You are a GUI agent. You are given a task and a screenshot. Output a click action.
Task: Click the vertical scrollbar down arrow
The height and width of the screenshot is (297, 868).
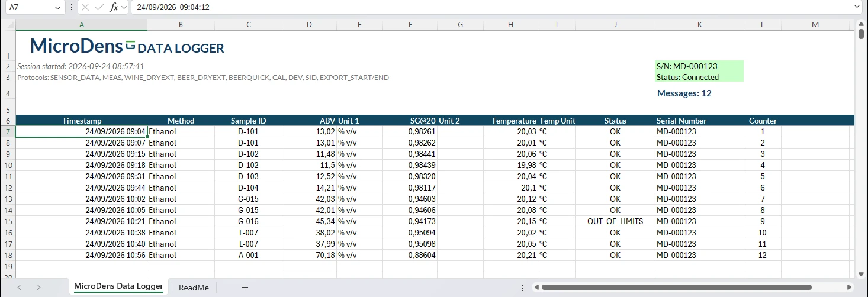(x=861, y=274)
